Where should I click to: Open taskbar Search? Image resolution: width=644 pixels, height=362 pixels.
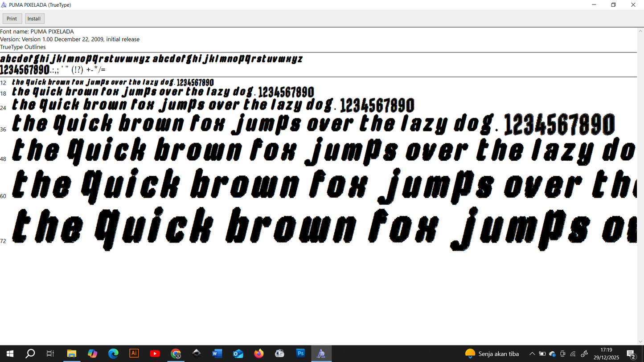tap(30, 354)
